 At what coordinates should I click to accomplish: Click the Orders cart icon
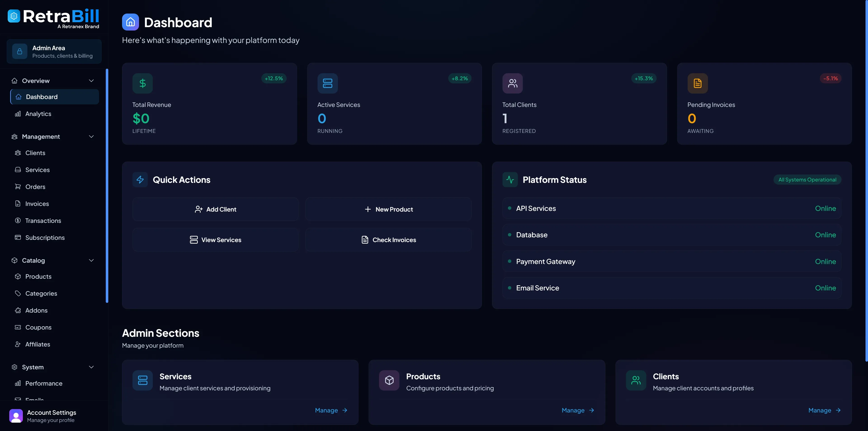click(x=18, y=187)
